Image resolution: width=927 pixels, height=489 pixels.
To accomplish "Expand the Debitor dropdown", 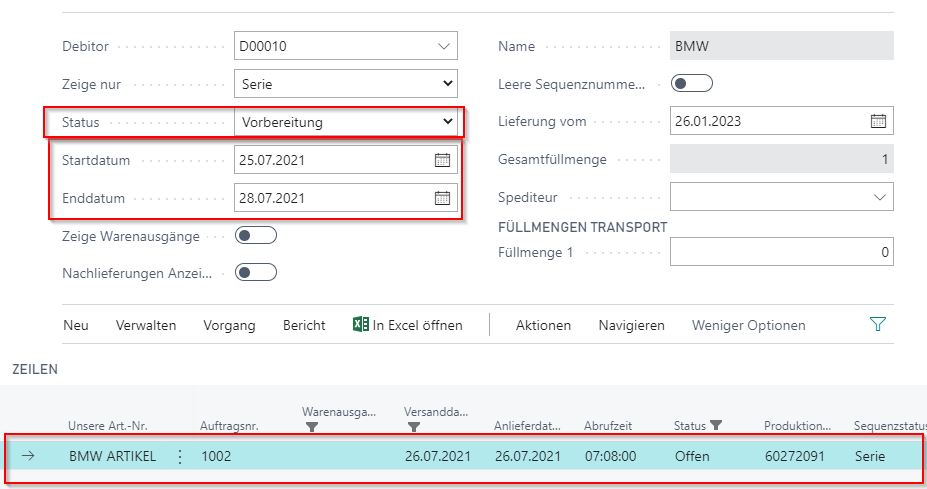I will pos(444,46).
